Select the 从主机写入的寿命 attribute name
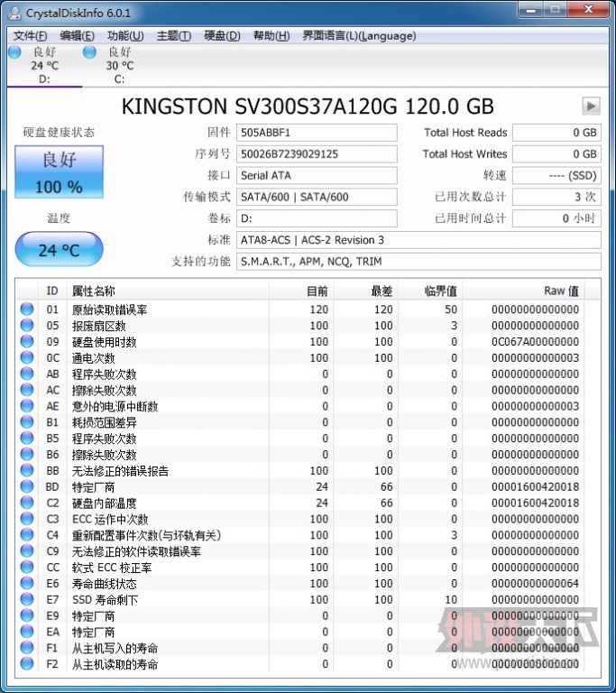The image size is (616, 693). (115, 649)
